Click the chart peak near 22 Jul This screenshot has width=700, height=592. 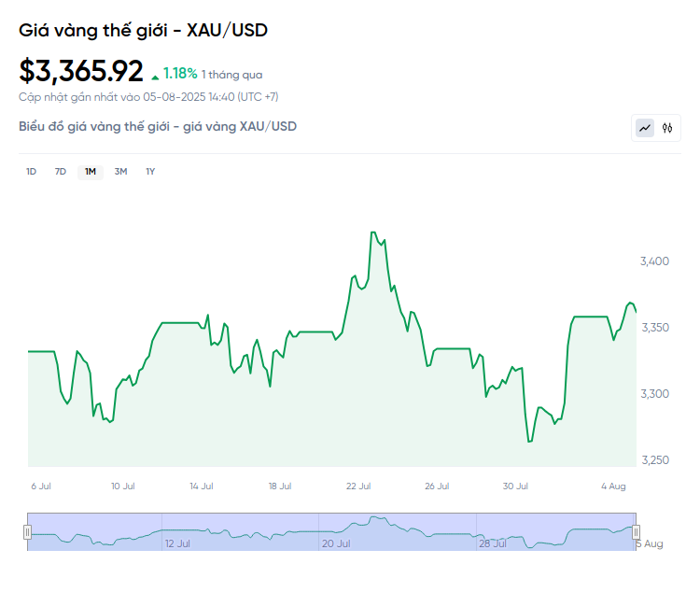[373, 233]
